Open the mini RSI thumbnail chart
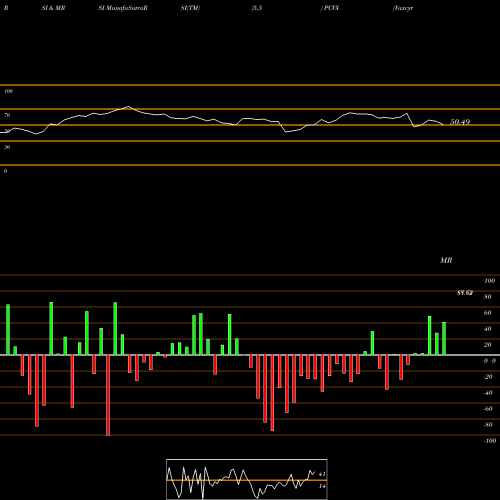 (247, 479)
